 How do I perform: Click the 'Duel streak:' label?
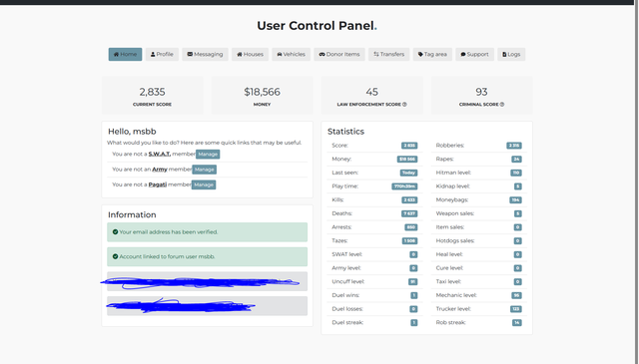click(x=347, y=322)
